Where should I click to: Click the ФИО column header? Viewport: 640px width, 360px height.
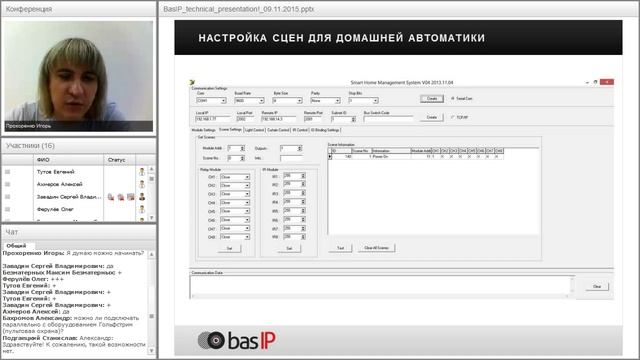click(69, 160)
